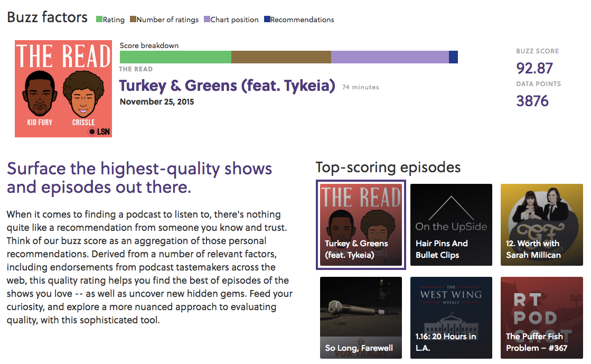The image size is (591, 364).
Task: Open The Read large cover artwork
Action: point(63,89)
